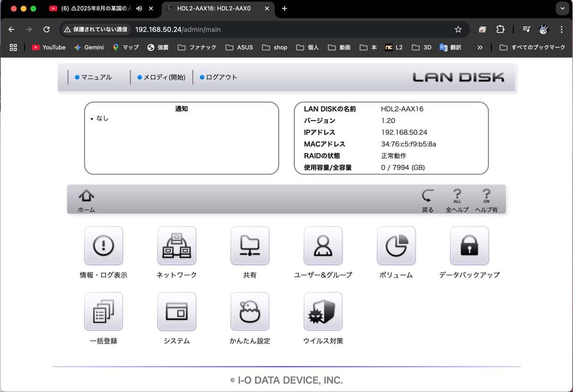Open the ウイルス対策 (antivirus) icon
This screenshot has width=573, height=392.
point(323,312)
